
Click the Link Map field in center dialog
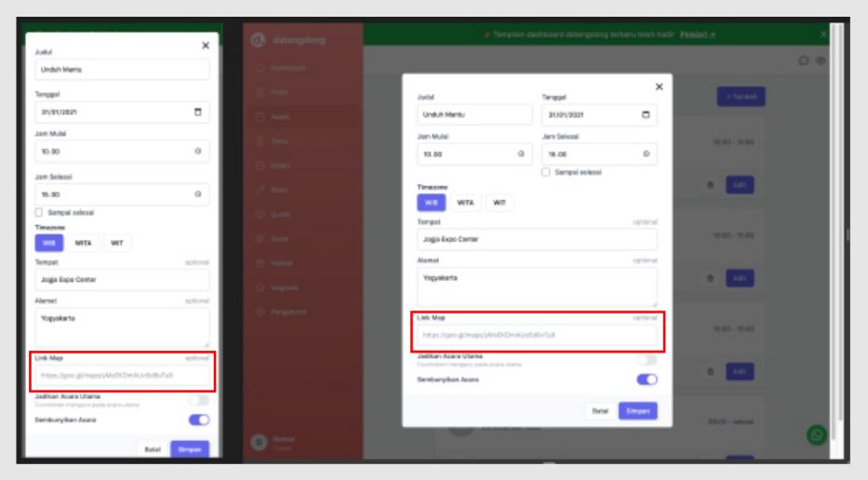537,335
